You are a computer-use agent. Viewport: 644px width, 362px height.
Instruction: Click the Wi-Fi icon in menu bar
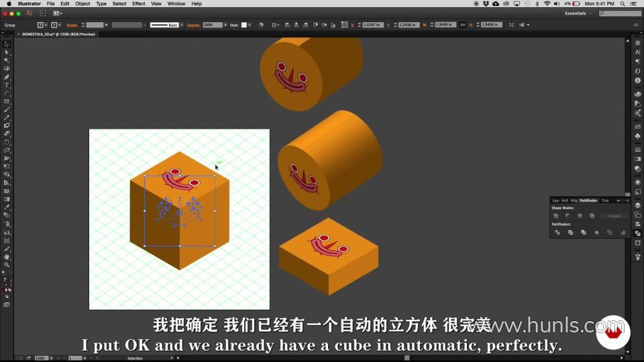tap(547, 4)
